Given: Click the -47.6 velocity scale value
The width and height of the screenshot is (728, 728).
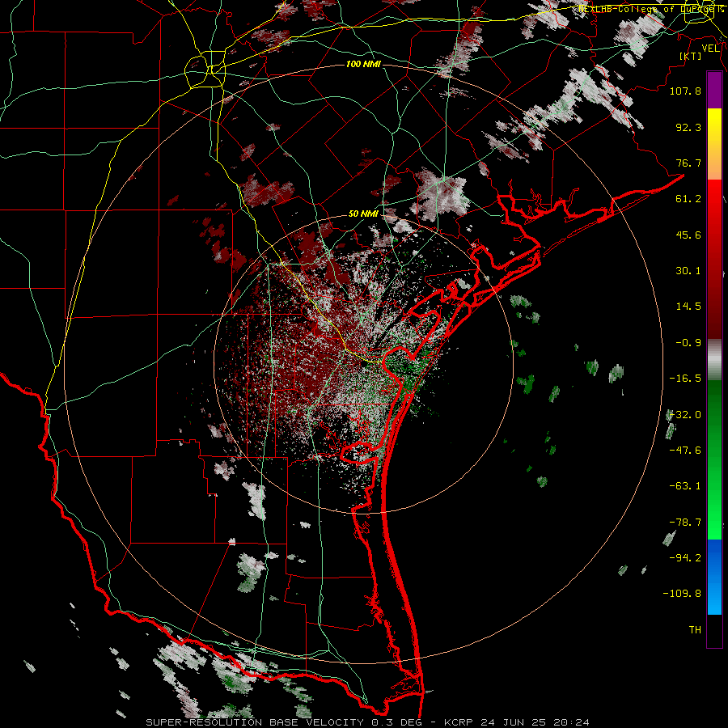Looking at the screenshot, I should pos(685,451).
